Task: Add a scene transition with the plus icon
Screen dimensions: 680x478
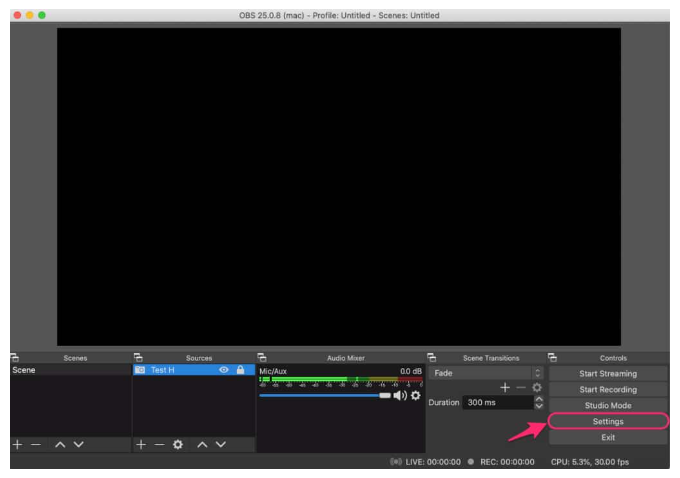Action: click(505, 387)
